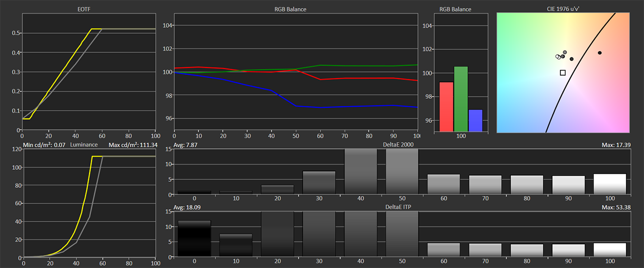Select the white target square in CIE diagram
Screen dimensions: 644x268
coord(562,73)
